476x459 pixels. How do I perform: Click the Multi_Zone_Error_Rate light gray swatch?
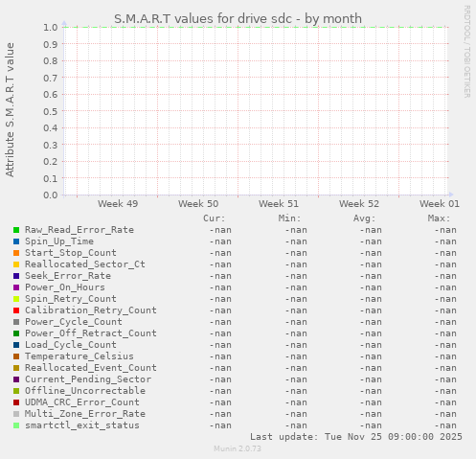[x=16, y=414]
